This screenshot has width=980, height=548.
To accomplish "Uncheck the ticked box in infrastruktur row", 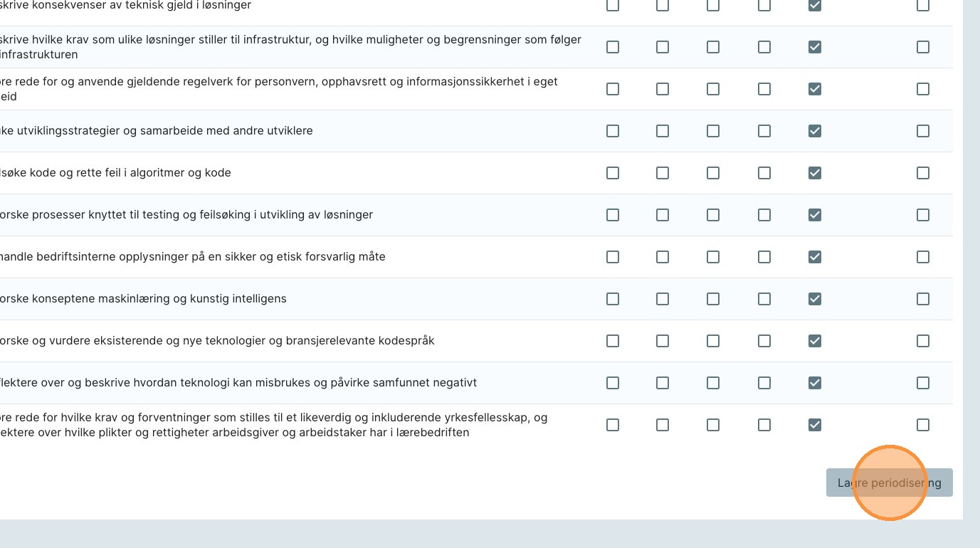I will tap(815, 47).
